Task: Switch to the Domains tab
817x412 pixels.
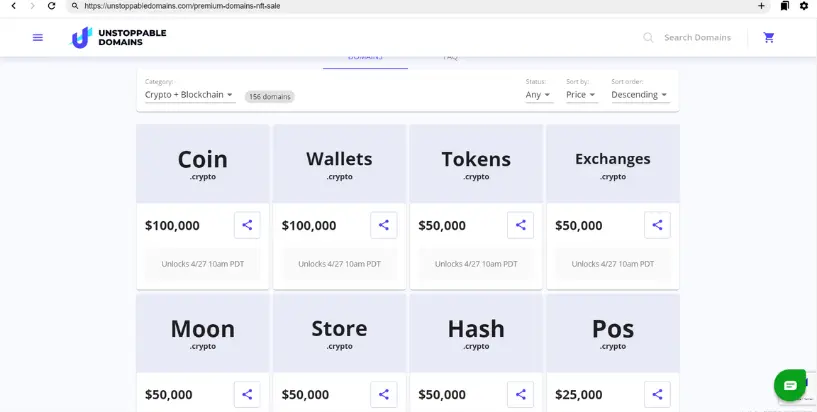Action: point(365,58)
